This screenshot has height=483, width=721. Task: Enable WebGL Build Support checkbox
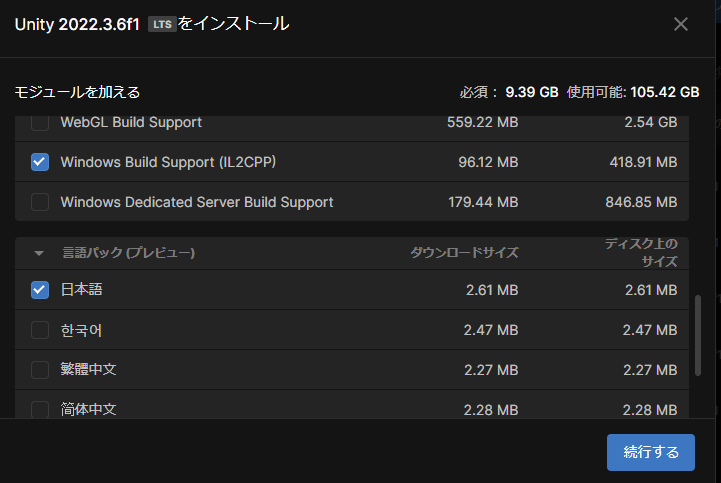[40, 123]
